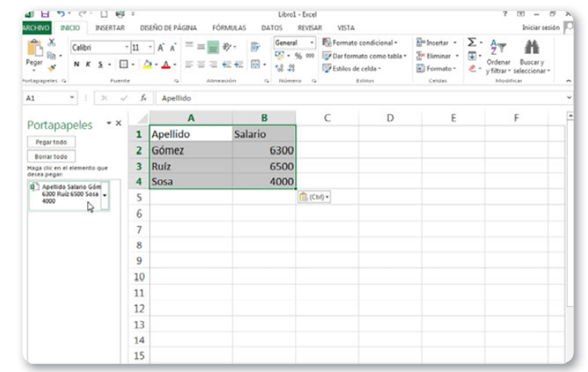Open the Formato condicional dropdown
The width and height of the screenshot is (588, 372).
click(x=361, y=42)
